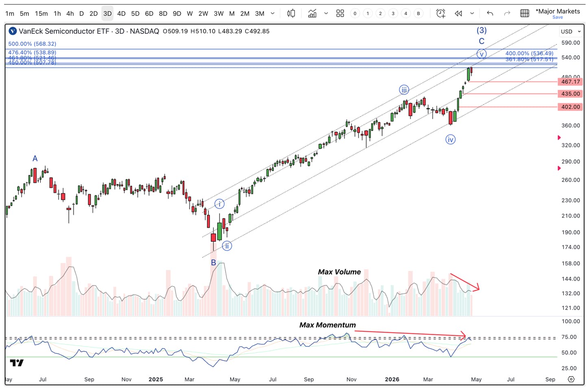Select the active 3D timeframe

coord(107,13)
